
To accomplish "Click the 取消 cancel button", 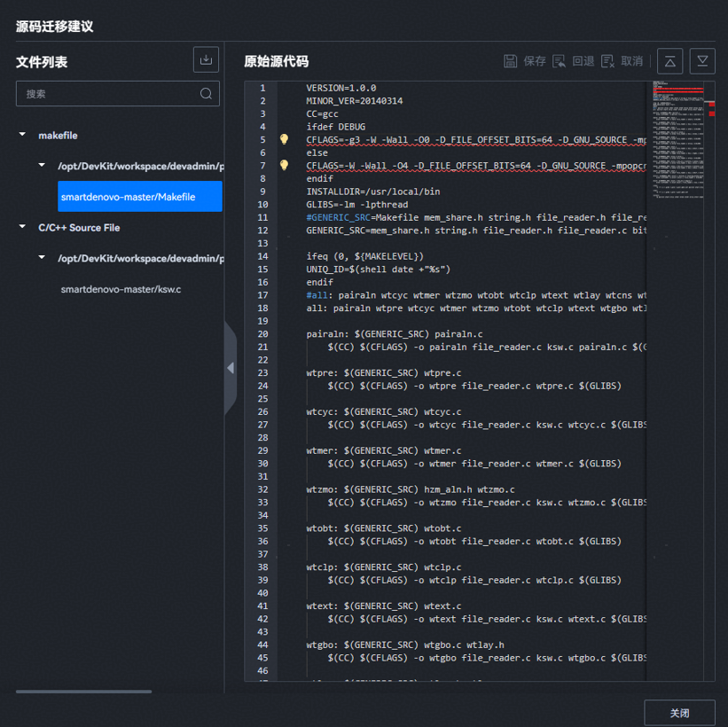I will pos(622,61).
